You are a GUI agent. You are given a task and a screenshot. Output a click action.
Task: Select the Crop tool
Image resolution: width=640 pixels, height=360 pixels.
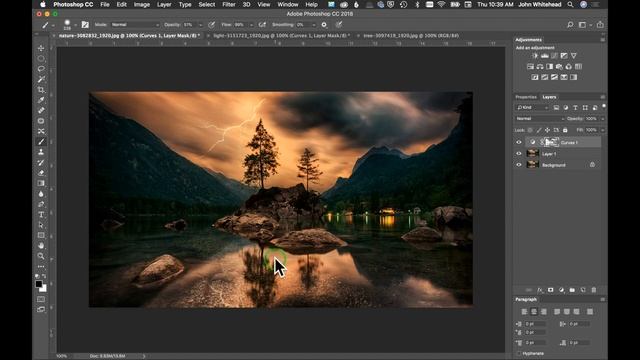(41, 90)
